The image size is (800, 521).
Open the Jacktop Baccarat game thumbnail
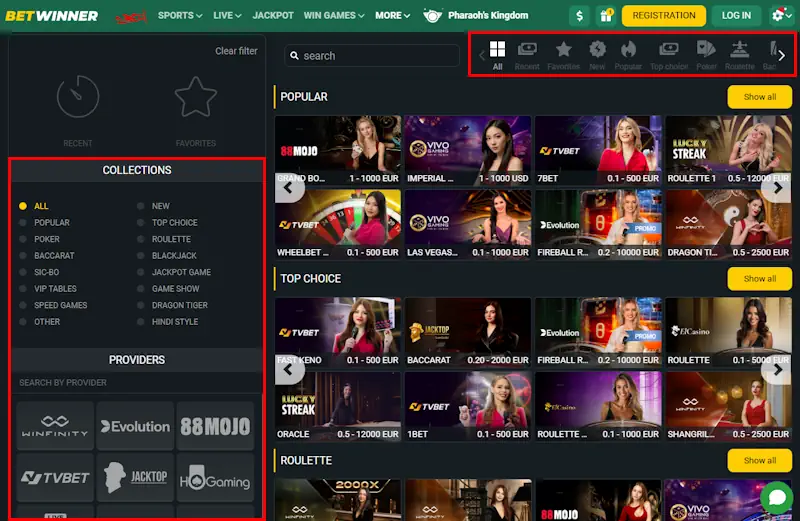[467, 332]
